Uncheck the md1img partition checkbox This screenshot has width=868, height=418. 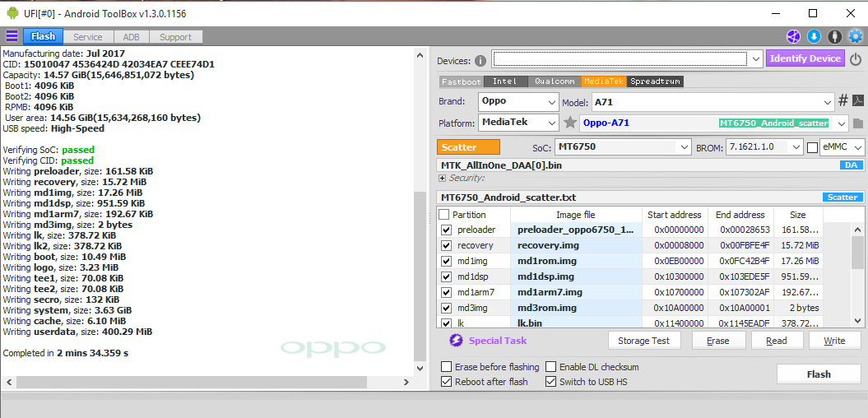pos(446,261)
